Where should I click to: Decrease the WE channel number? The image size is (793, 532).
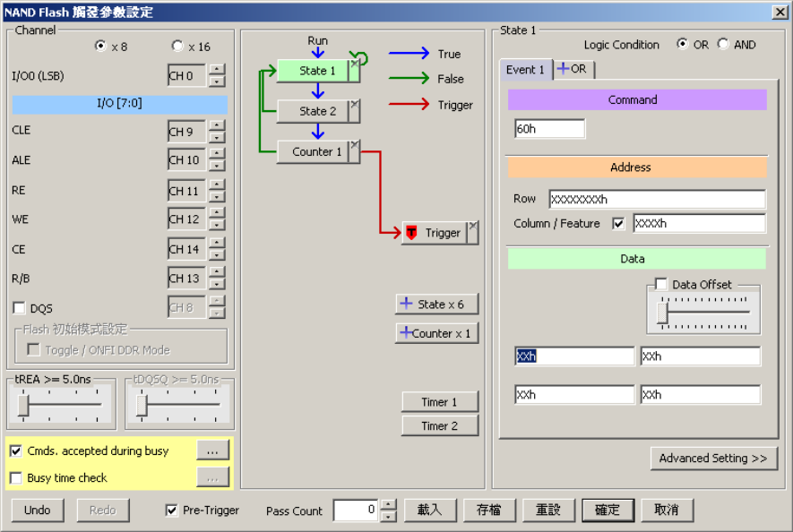(x=217, y=225)
